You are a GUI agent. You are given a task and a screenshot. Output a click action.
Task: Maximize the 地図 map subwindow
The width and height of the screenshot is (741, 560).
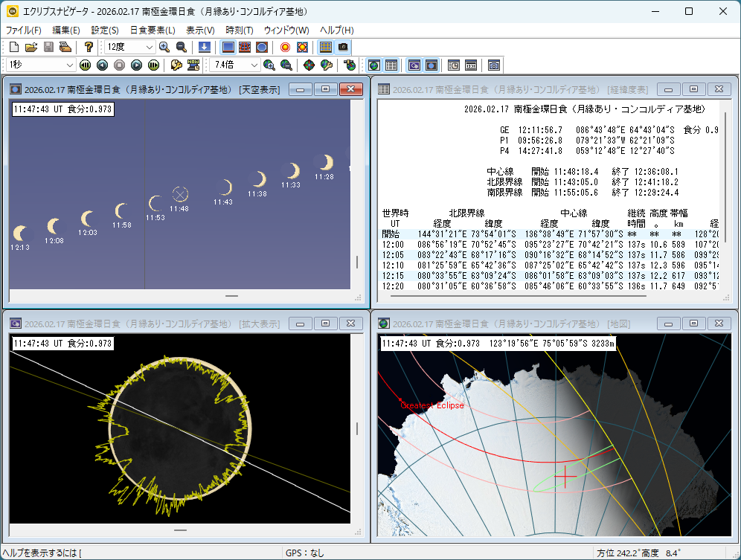click(x=693, y=324)
